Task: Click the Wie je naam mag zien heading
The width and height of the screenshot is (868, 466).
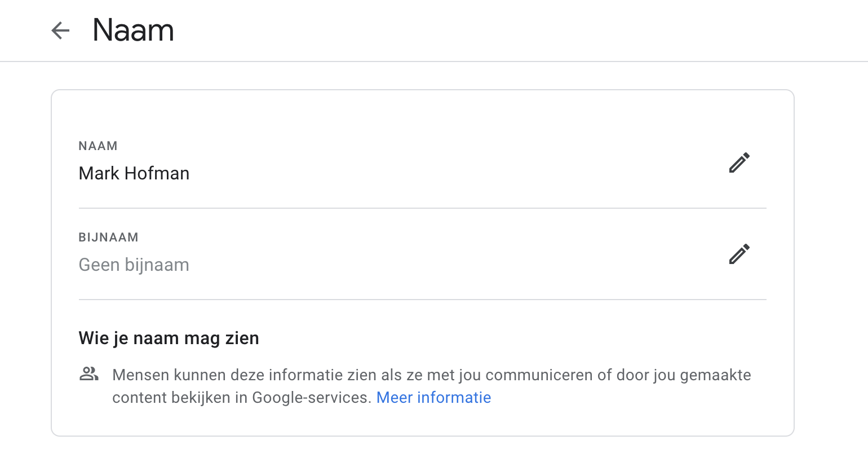Action: pyautogui.click(x=169, y=338)
